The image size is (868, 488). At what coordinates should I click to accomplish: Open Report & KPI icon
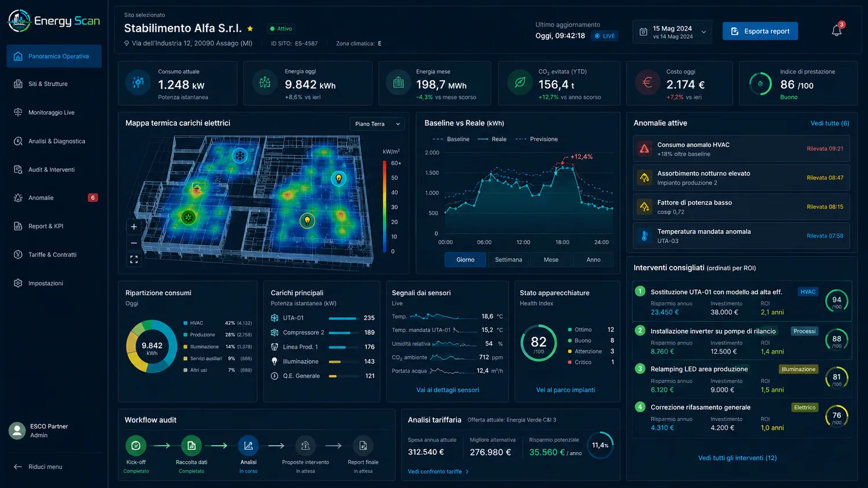coord(18,226)
